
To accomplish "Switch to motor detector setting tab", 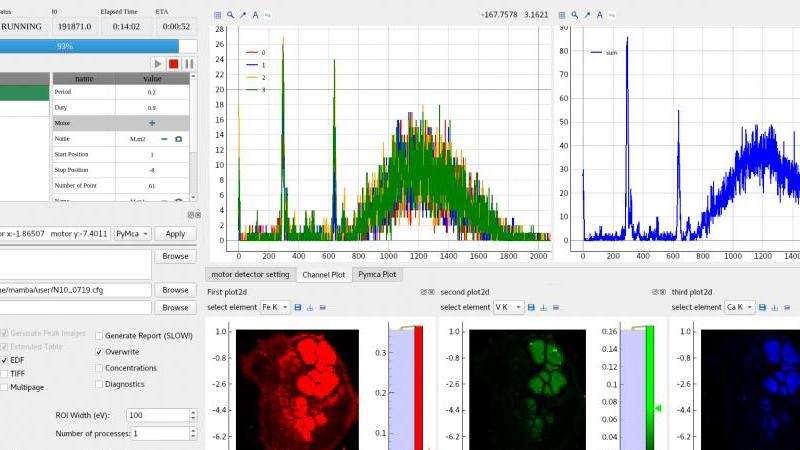I will 250,274.
